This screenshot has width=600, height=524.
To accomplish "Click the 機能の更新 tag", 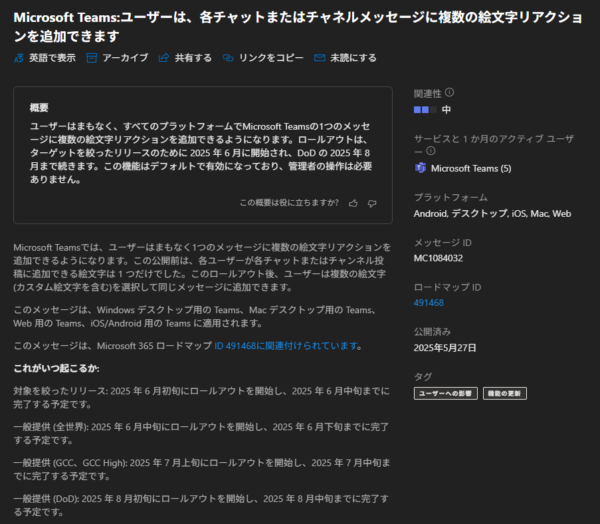I will (x=505, y=393).
